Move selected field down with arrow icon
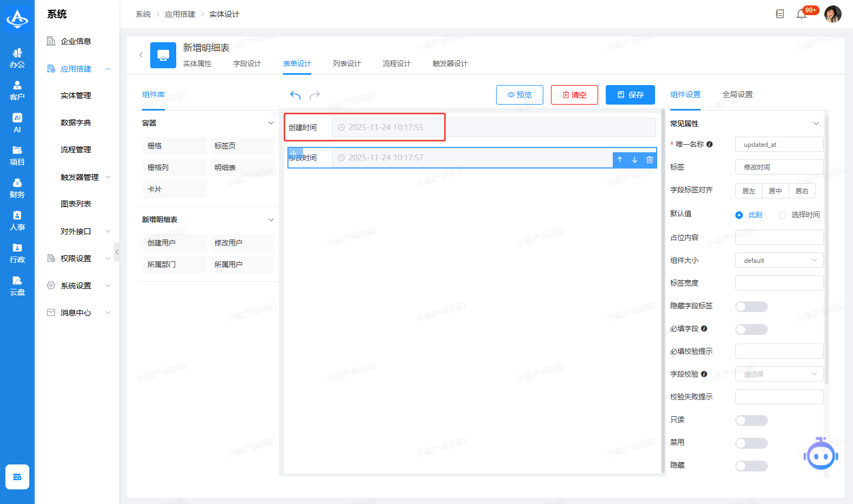Screen dimensions: 853x504 [x=634, y=160]
